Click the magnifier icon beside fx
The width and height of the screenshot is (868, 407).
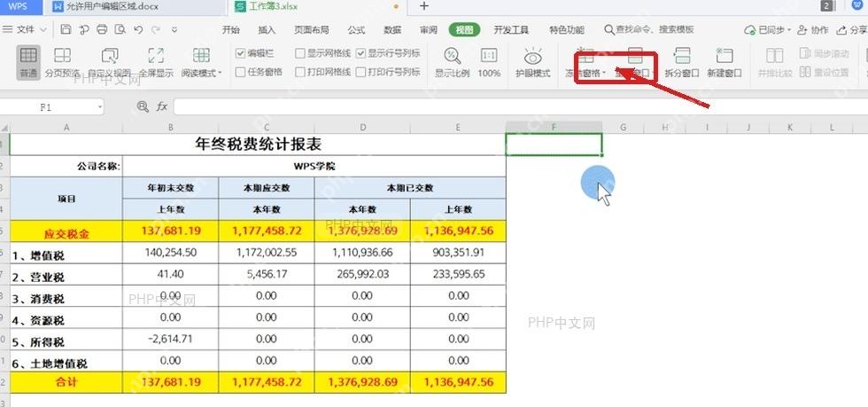pos(143,106)
